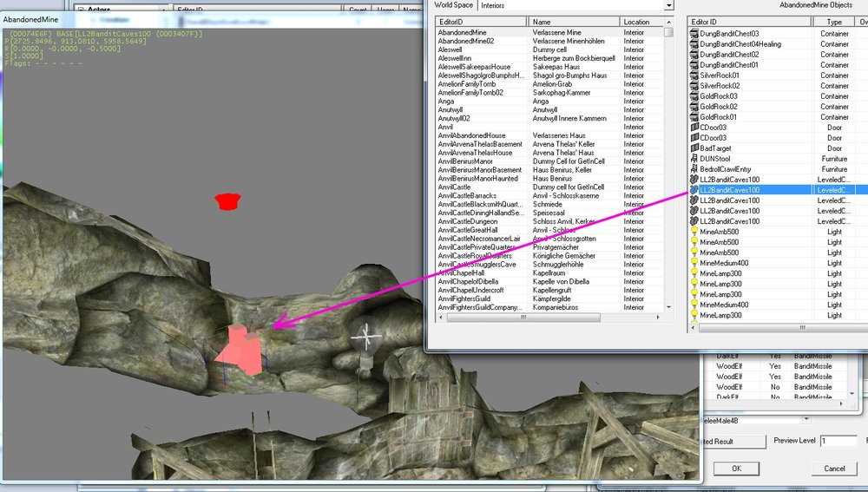Select the AmelionFamilyTomb02 cell row
868x492 pixels.
[549, 93]
